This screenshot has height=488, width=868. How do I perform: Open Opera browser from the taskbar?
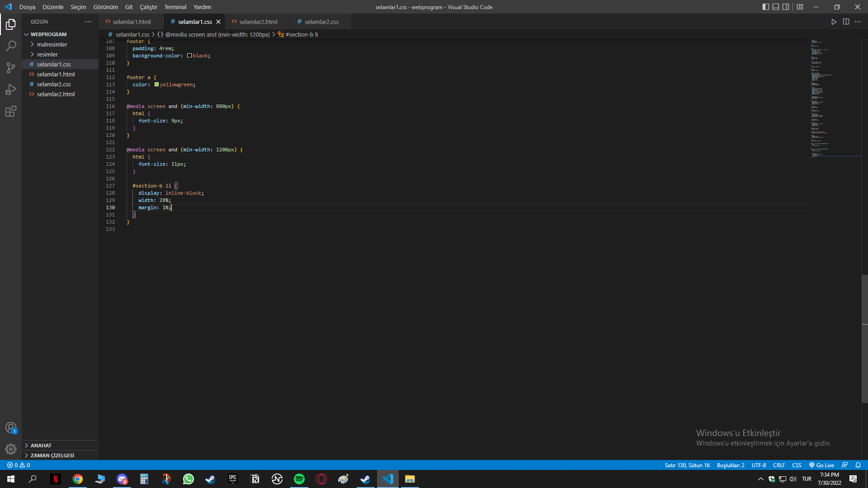(321, 479)
